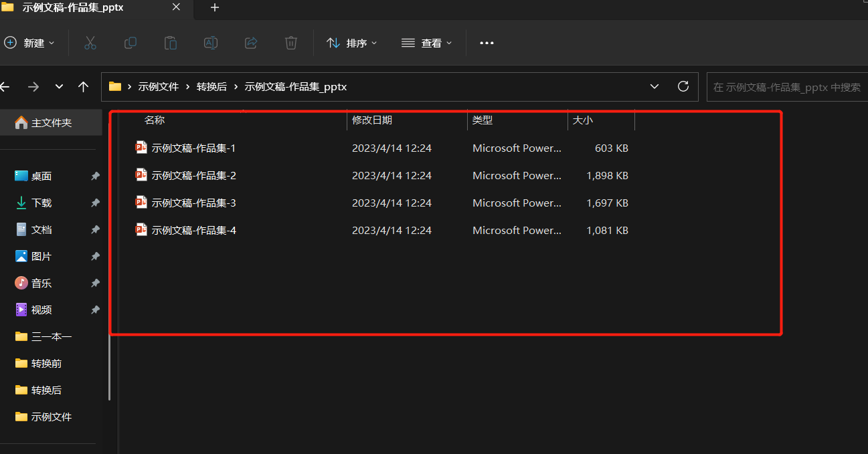This screenshot has width=868, height=454.
Task: Toggle sort order by clicking the 大小 column header
Action: coord(583,120)
